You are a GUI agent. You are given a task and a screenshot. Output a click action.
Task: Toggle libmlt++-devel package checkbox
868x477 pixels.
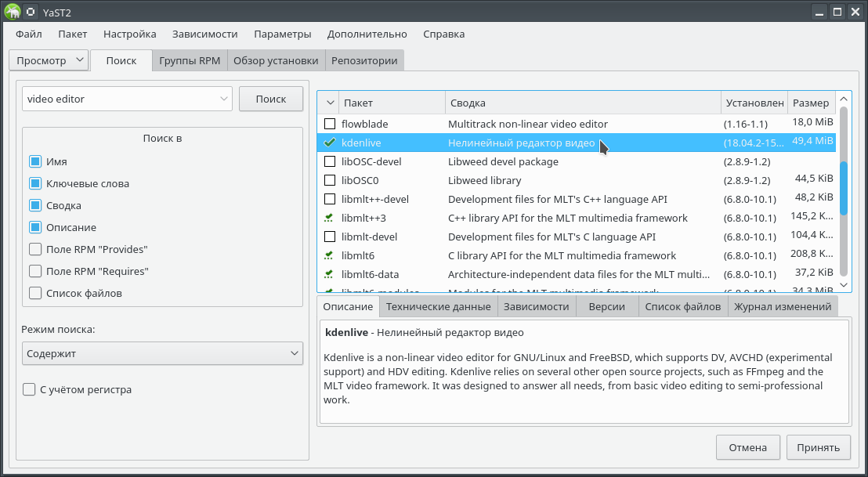click(329, 199)
